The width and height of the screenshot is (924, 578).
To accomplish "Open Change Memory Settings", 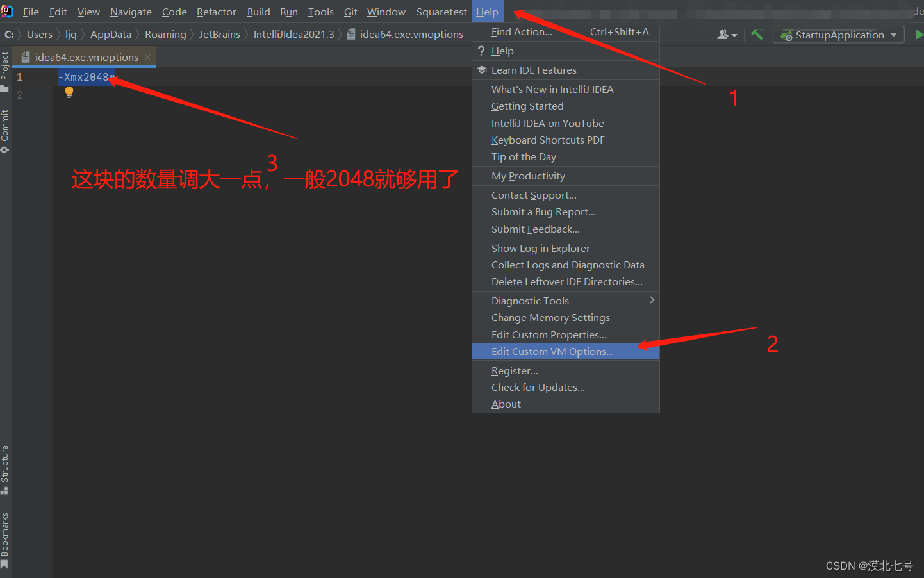I will (x=566, y=317).
